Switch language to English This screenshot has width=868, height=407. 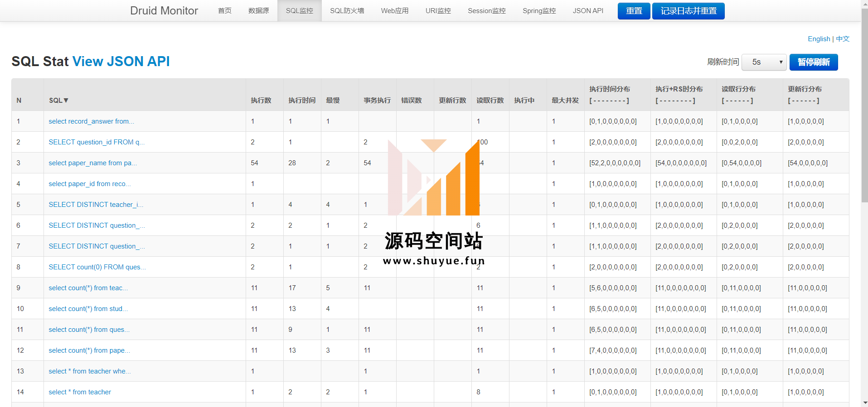tap(819, 39)
